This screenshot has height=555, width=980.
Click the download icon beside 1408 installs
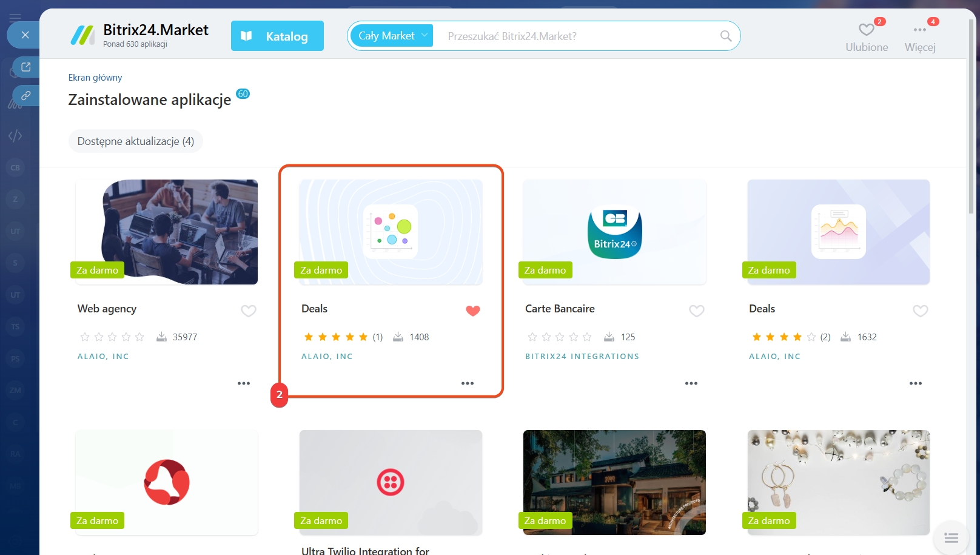(x=398, y=337)
